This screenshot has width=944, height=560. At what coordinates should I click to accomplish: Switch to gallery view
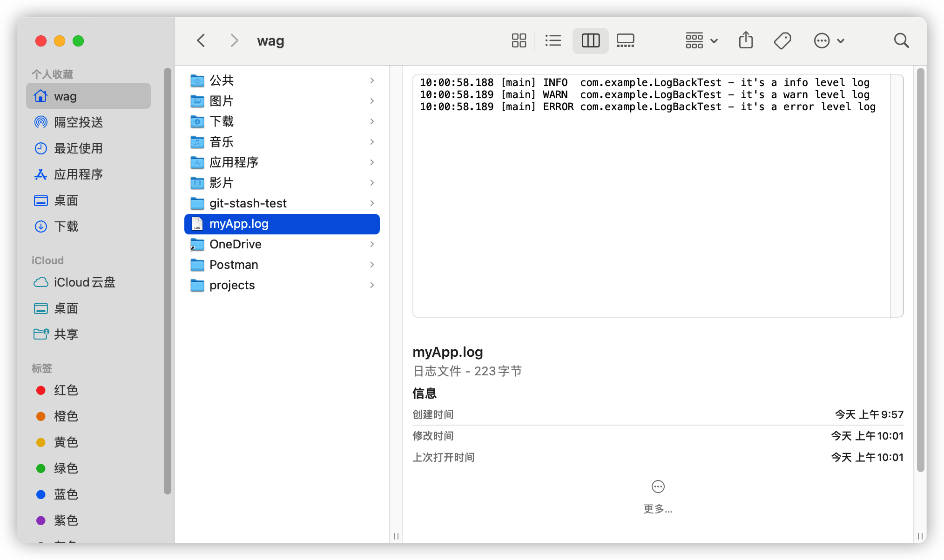(625, 41)
